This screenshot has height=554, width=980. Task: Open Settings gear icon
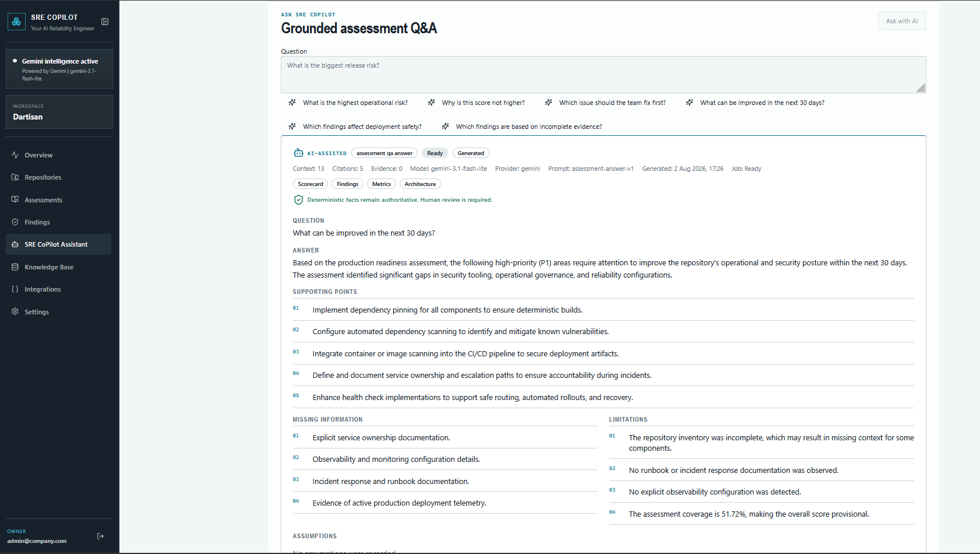pyautogui.click(x=15, y=312)
